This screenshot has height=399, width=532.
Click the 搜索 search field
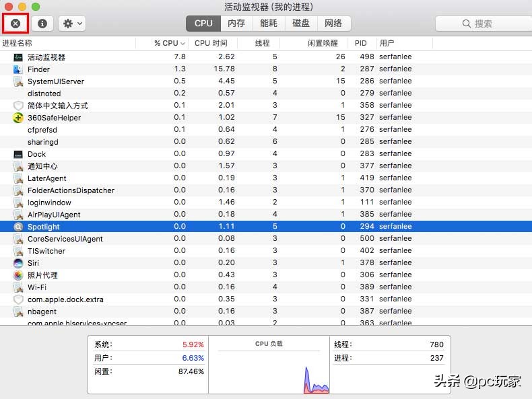point(484,24)
